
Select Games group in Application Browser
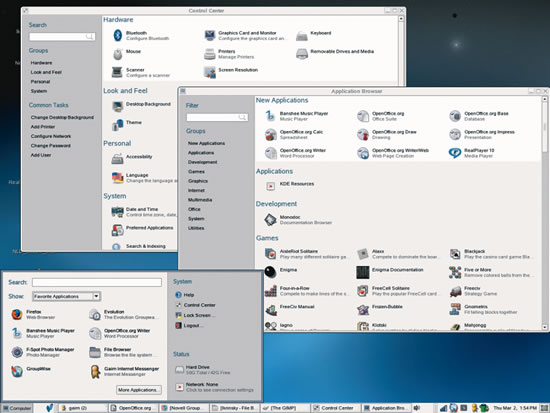pos(196,172)
